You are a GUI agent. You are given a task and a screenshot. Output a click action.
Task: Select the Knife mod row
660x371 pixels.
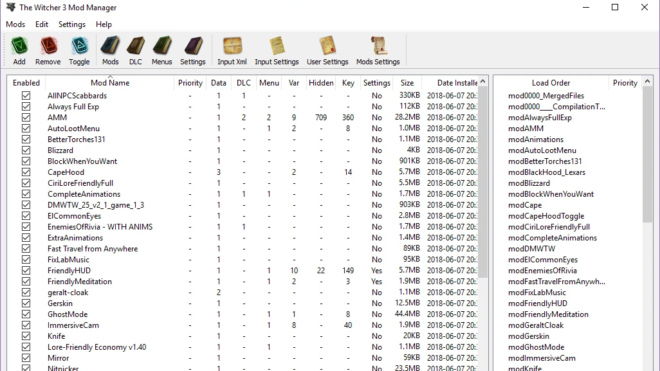click(x=243, y=336)
